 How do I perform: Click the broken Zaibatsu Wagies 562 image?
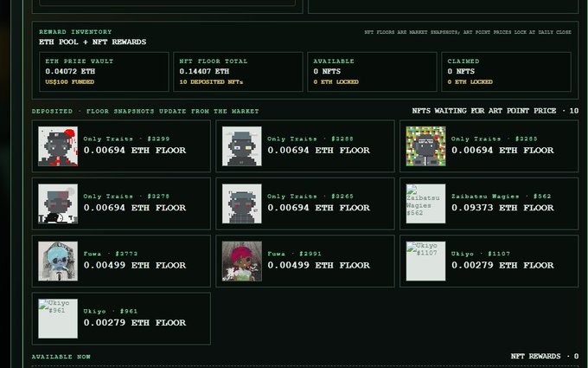(x=426, y=203)
